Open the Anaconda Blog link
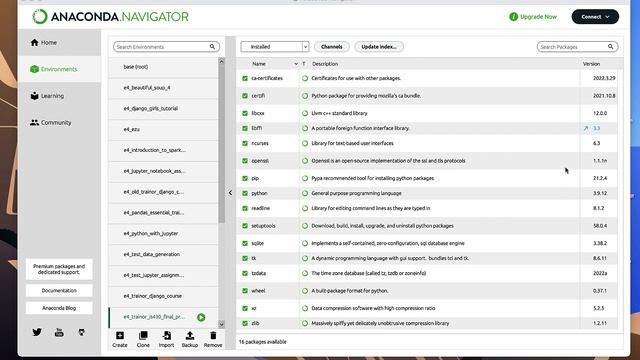Image resolution: width=640 pixels, height=360 pixels. (x=59, y=308)
